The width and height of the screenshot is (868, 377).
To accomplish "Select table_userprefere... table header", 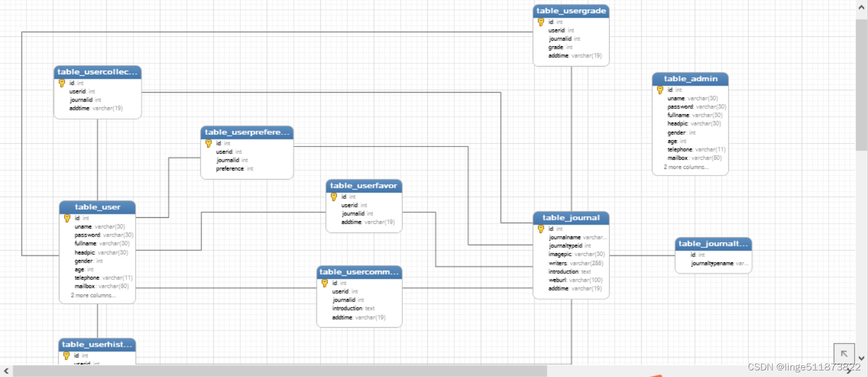I will tap(247, 133).
